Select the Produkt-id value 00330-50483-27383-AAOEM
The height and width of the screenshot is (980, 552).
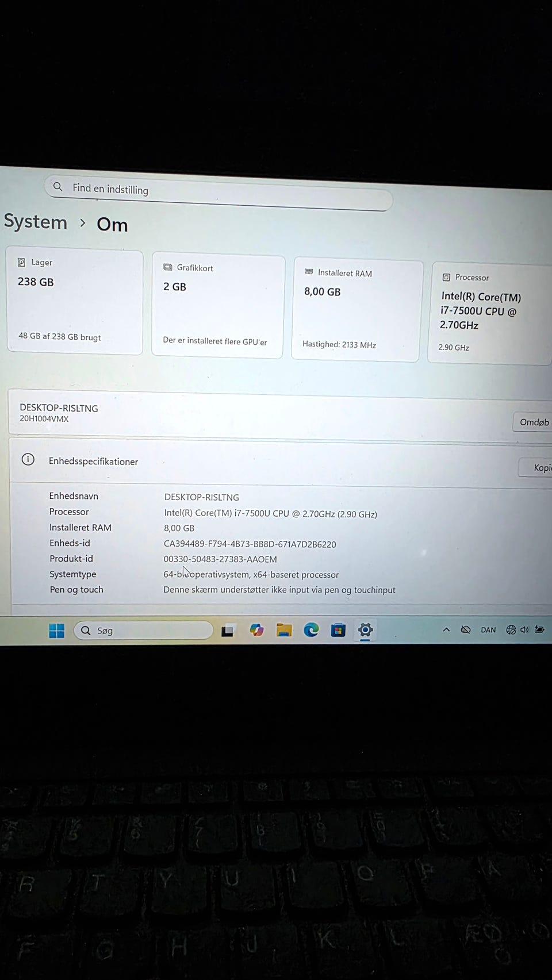(x=220, y=559)
